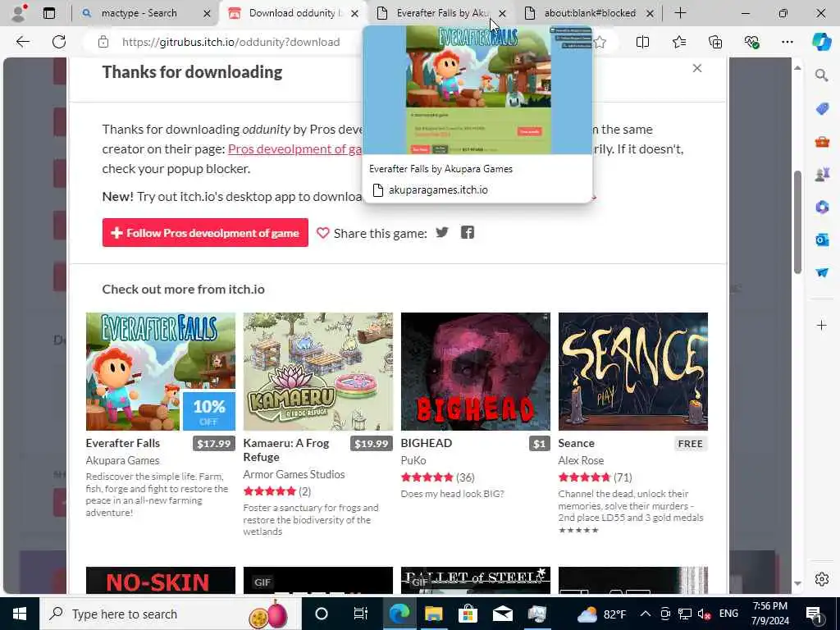Viewport: 840px width, 630px height.
Task: Open sidebar Shopping tag icon
Action: tap(822, 109)
